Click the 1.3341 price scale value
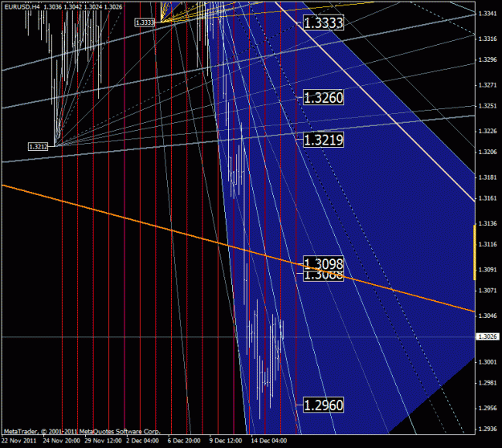The width and height of the screenshot is (502, 448). (488, 14)
